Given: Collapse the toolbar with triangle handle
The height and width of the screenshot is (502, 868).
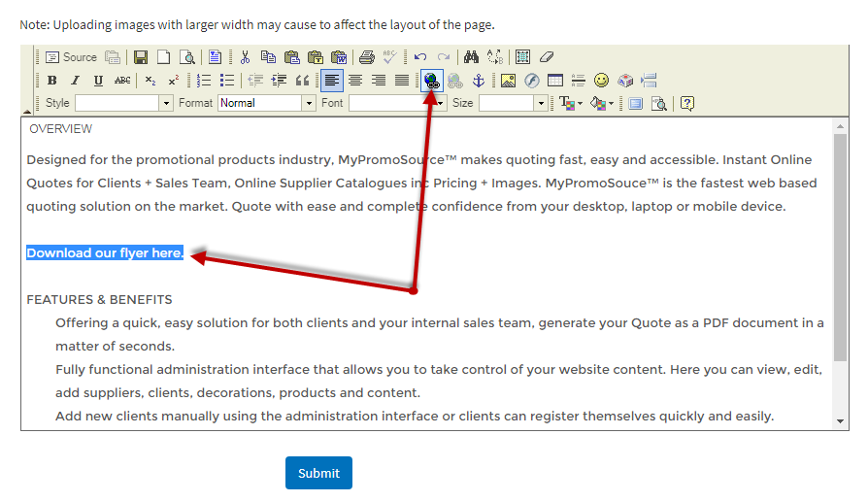Looking at the screenshot, I should pyautogui.click(x=27, y=111).
